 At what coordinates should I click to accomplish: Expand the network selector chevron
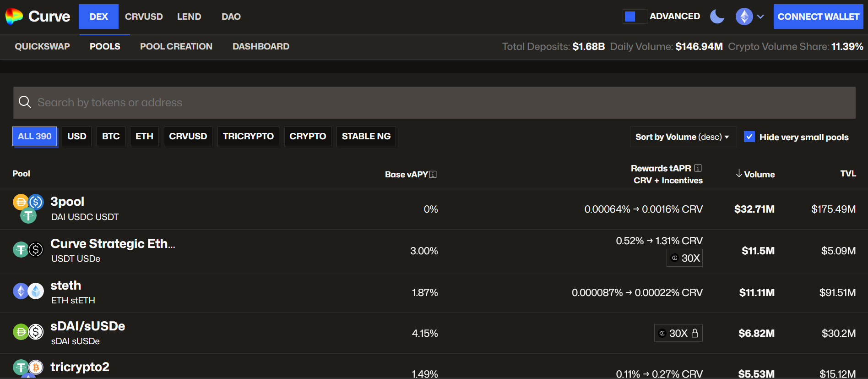coord(760,16)
